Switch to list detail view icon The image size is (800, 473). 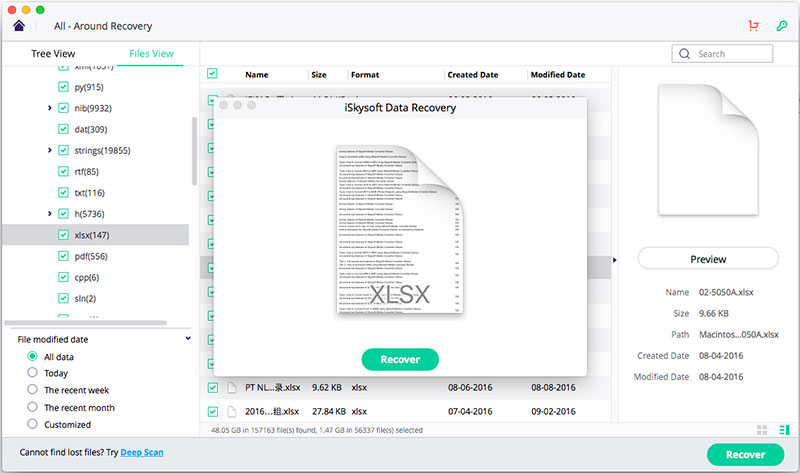point(784,430)
